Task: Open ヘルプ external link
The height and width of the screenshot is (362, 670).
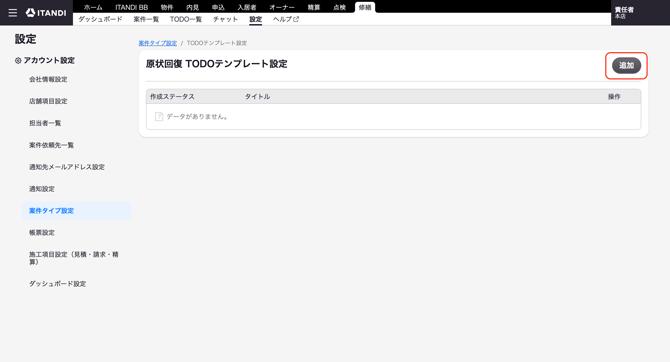Action: pos(286,19)
